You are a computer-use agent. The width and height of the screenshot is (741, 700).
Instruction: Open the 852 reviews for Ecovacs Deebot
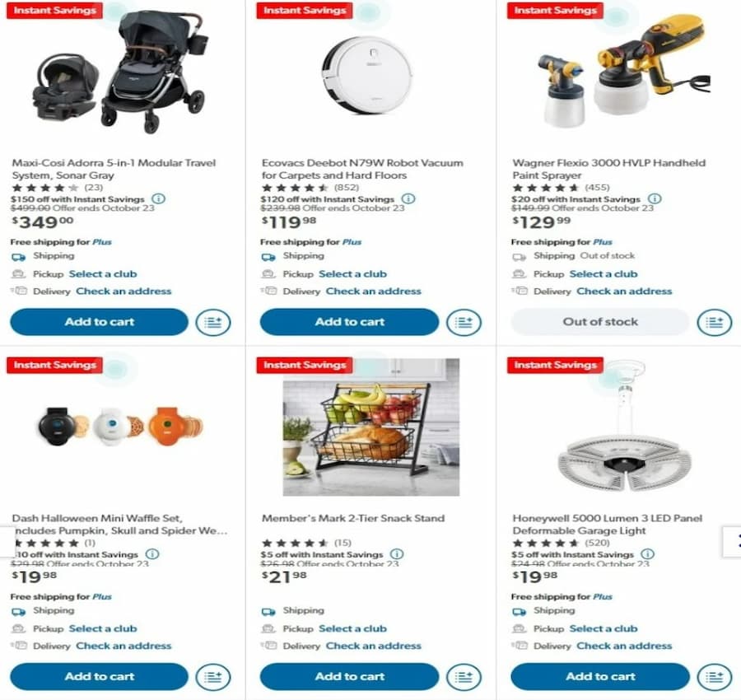pos(347,188)
